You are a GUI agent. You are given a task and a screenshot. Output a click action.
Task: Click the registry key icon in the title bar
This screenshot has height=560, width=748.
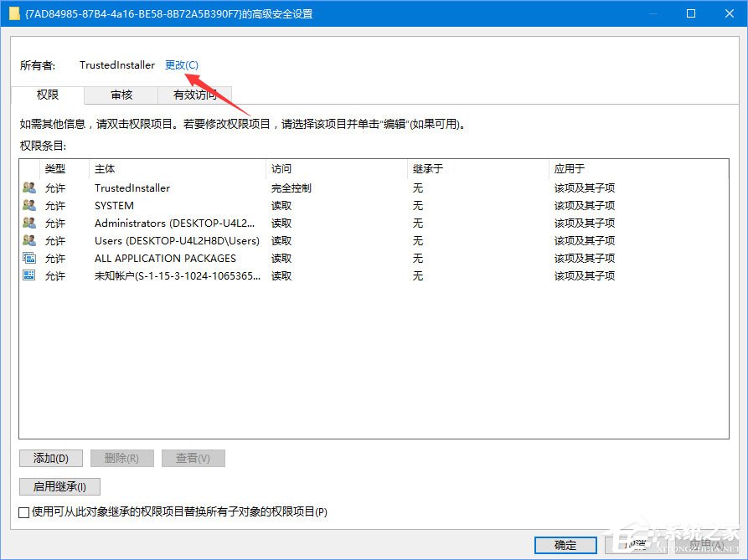(x=15, y=13)
